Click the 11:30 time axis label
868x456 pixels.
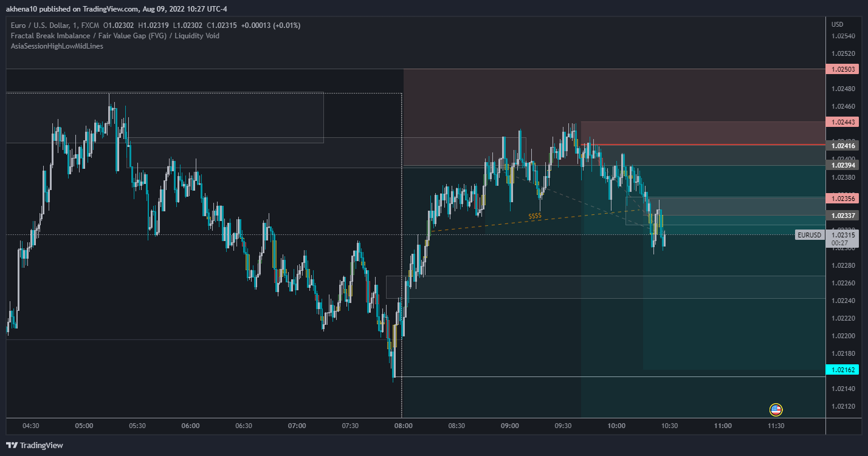[776, 426]
